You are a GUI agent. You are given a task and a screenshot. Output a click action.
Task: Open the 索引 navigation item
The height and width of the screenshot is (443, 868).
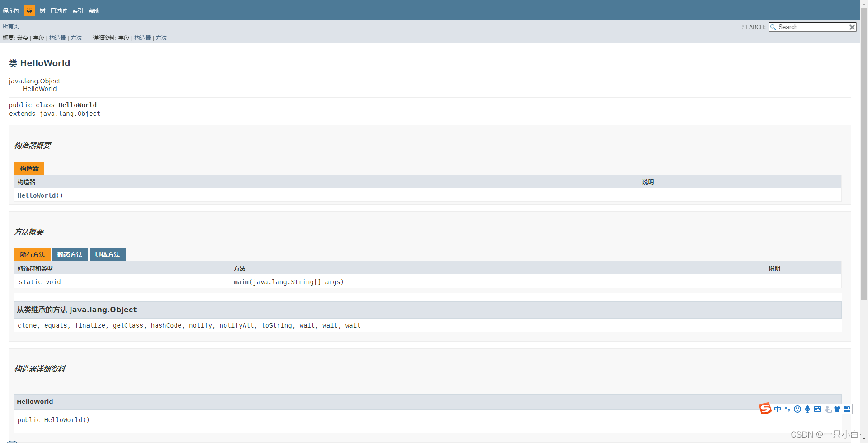click(x=78, y=10)
